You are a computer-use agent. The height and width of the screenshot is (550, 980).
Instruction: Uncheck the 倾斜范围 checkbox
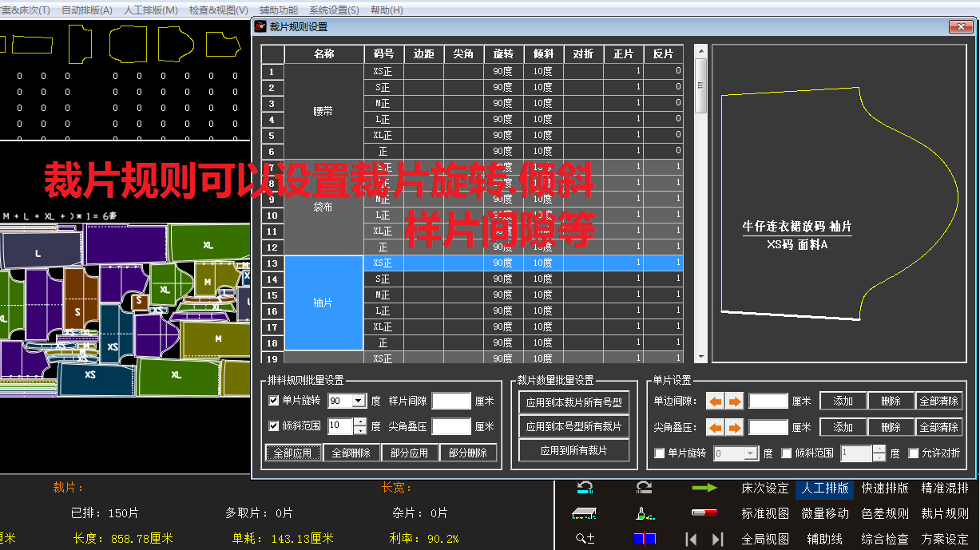(787, 453)
